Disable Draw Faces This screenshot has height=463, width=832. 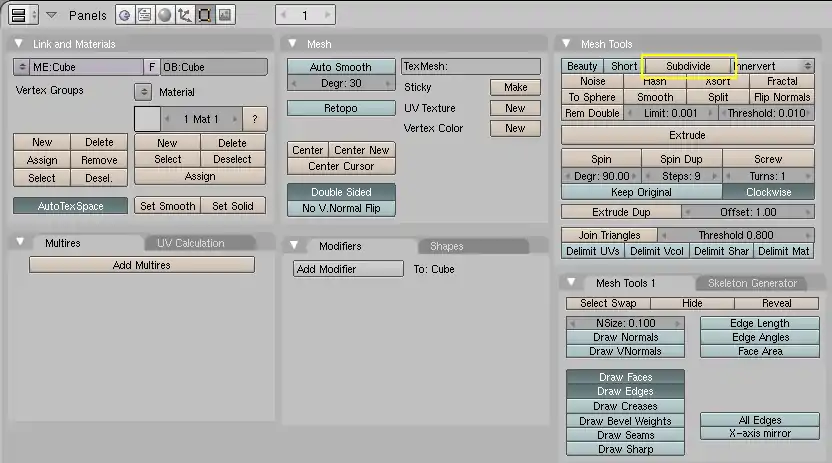626,377
